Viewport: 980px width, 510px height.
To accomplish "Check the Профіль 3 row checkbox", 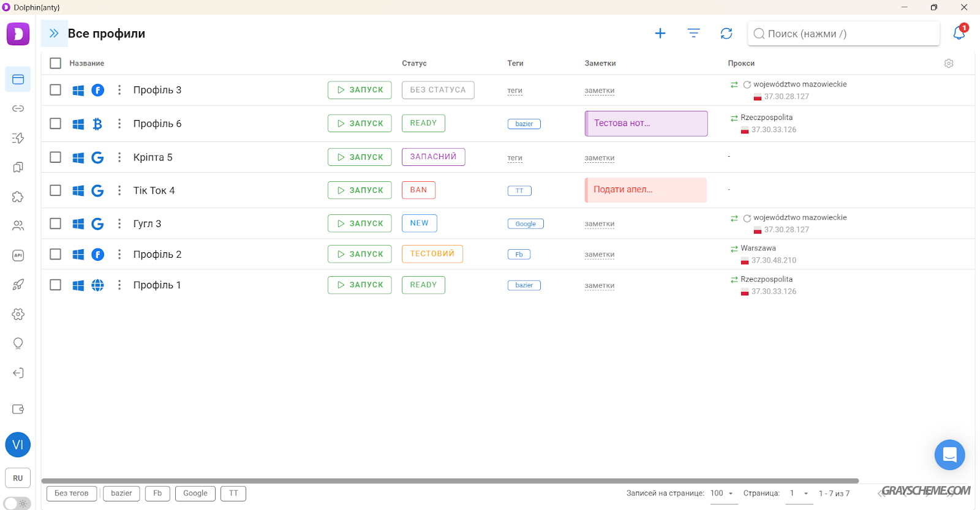I will pos(55,90).
